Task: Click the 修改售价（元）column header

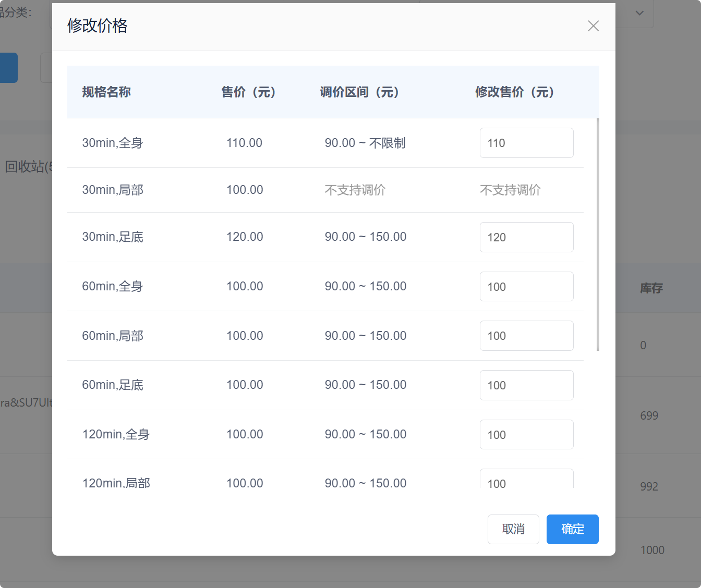Action: (514, 92)
